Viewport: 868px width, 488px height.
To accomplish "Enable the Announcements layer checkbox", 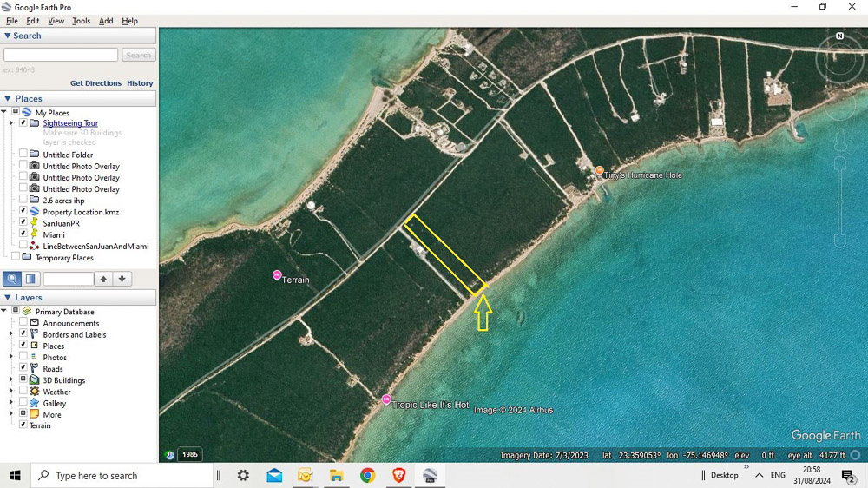I will click(23, 323).
